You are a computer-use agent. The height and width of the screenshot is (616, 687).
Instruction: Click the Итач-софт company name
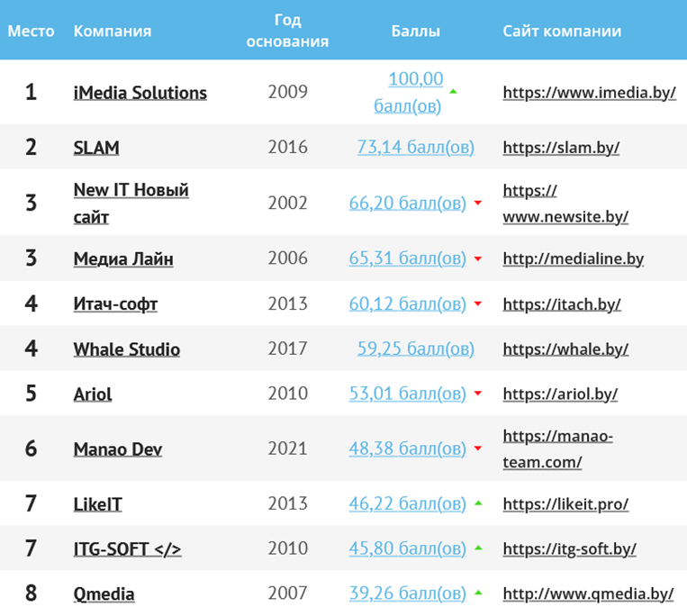click(115, 304)
